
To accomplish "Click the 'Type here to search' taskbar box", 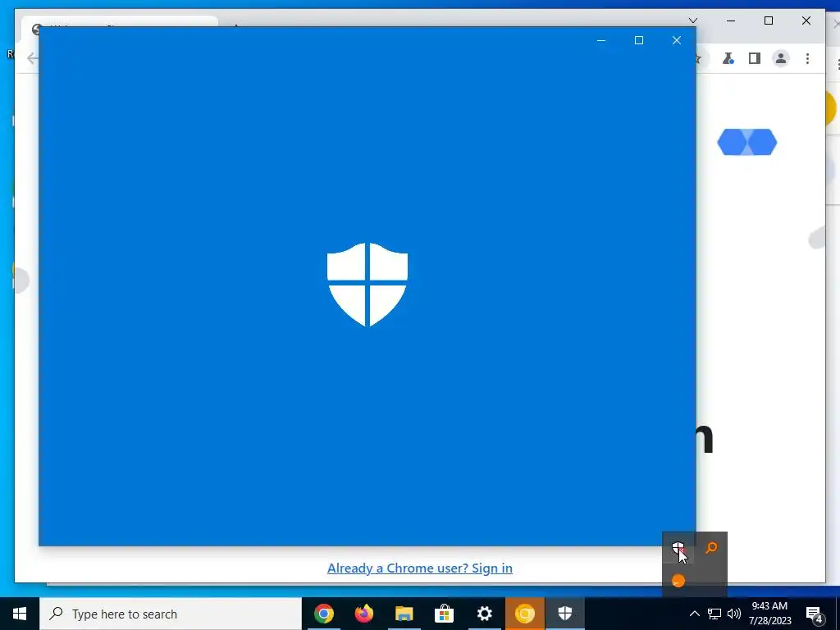I will point(171,614).
